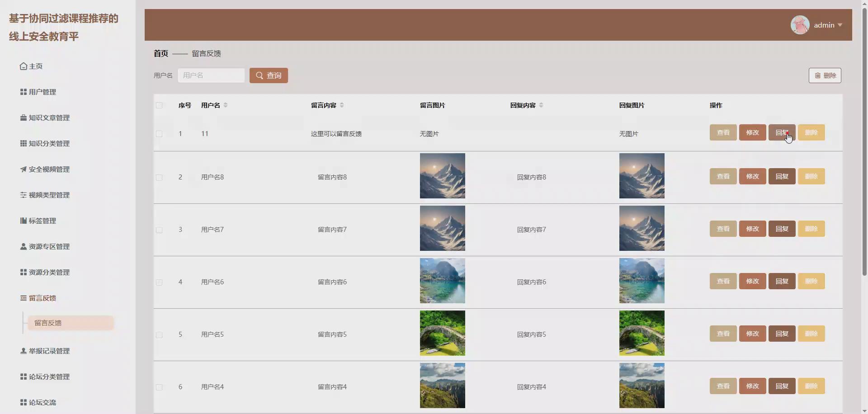868x414 pixels.
Task: Open 用户管理 via its sidebar icon
Action: 23,92
